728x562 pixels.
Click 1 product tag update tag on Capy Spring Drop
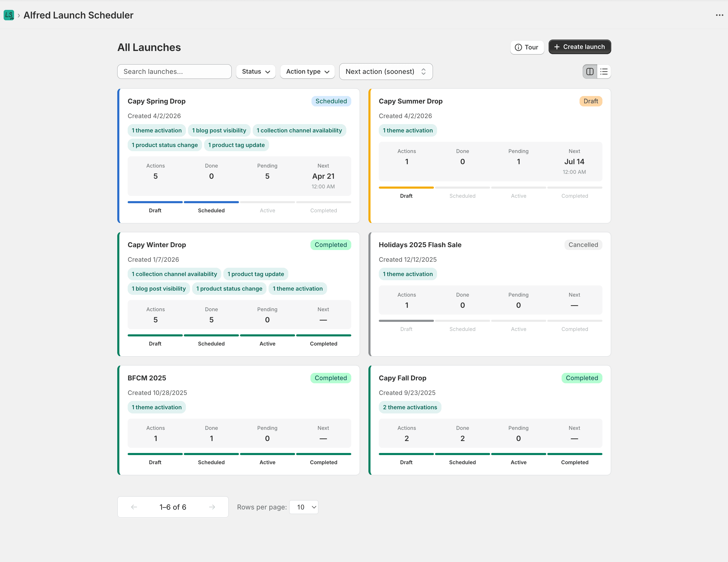(x=236, y=145)
